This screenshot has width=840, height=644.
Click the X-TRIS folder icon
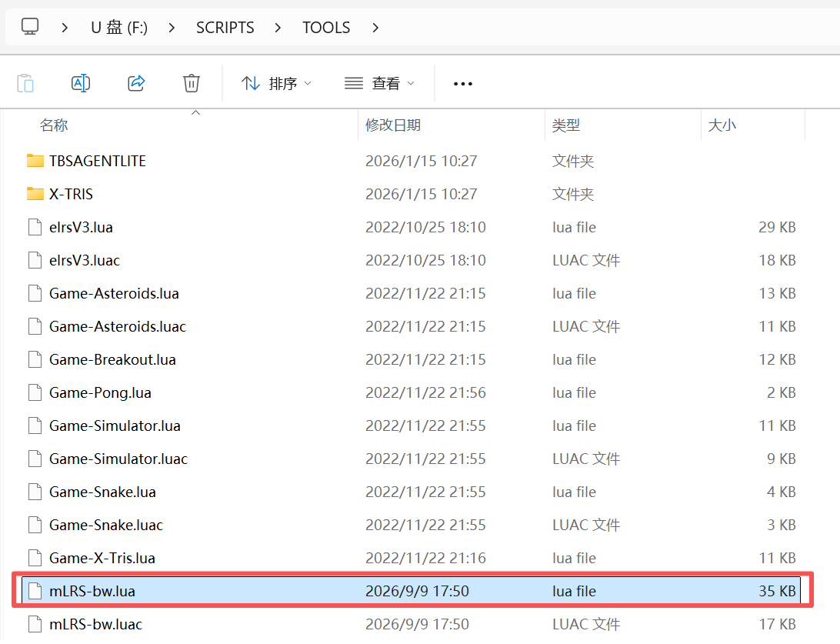point(35,194)
